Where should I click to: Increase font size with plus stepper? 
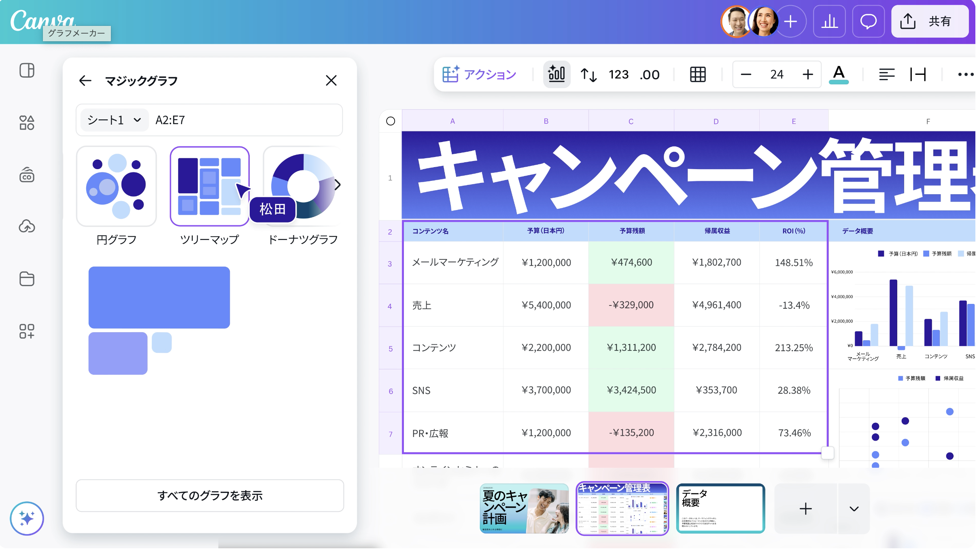[807, 74]
